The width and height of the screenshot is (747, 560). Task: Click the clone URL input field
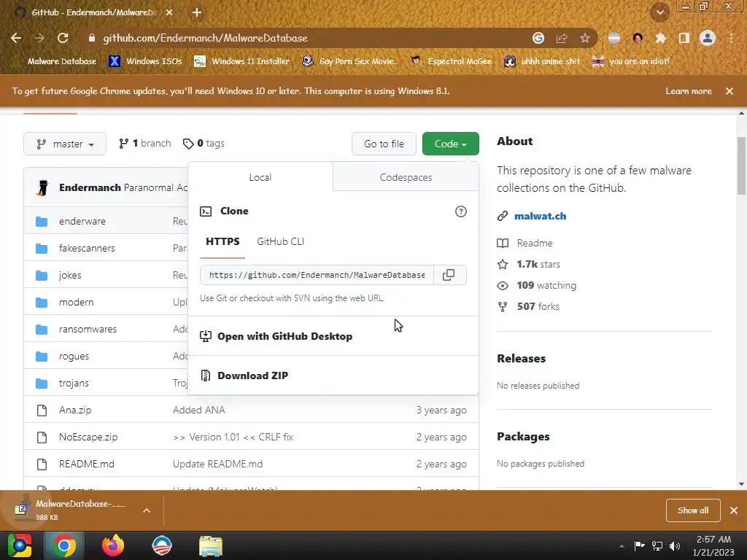tap(317, 275)
